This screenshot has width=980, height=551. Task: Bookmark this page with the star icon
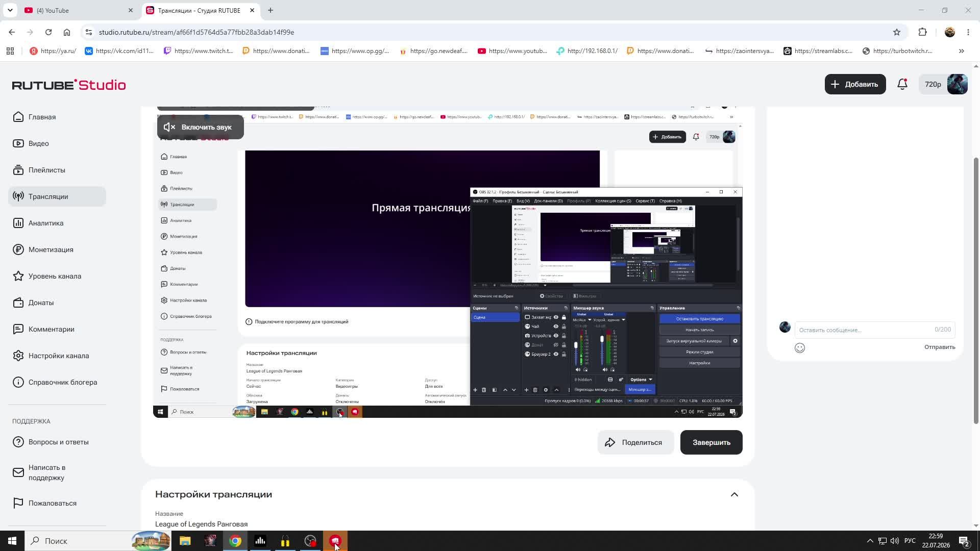click(897, 32)
